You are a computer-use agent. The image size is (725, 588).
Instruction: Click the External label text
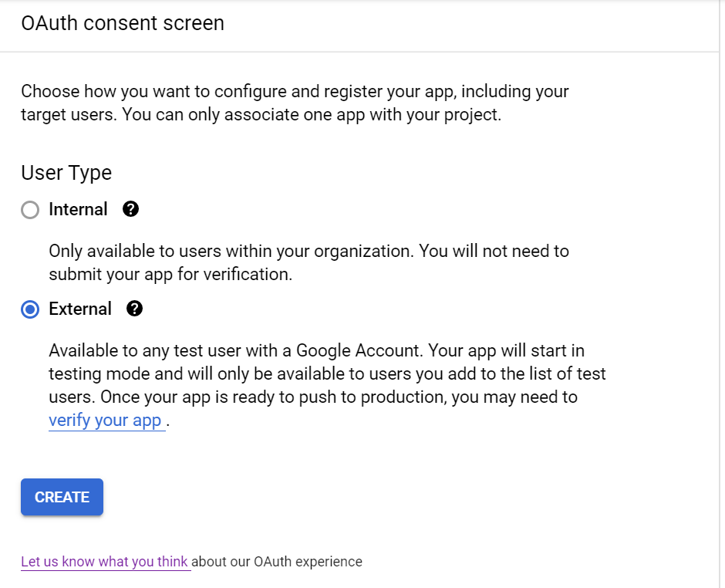click(80, 309)
